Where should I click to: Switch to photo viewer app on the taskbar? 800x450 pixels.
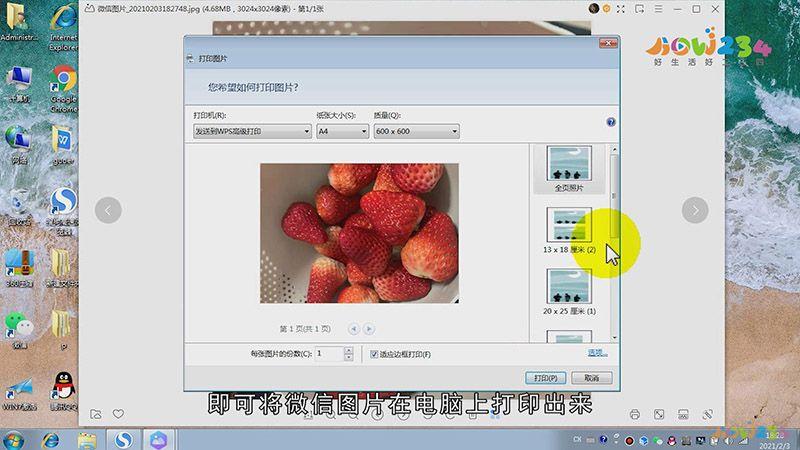pos(158,439)
